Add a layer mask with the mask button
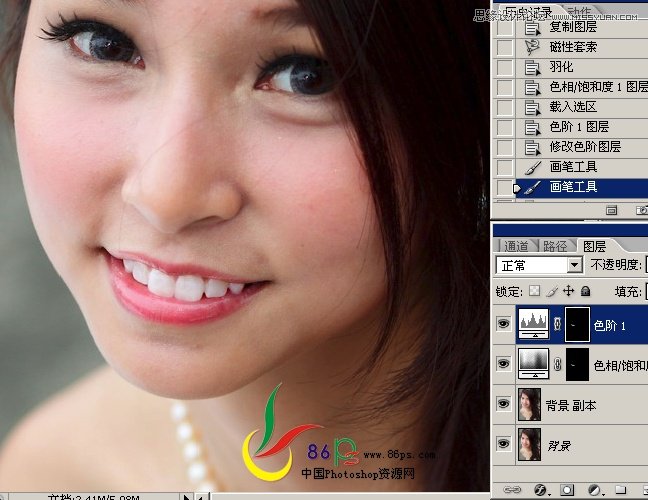This screenshot has width=648, height=500. pyautogui.click(x=567, y=490)
